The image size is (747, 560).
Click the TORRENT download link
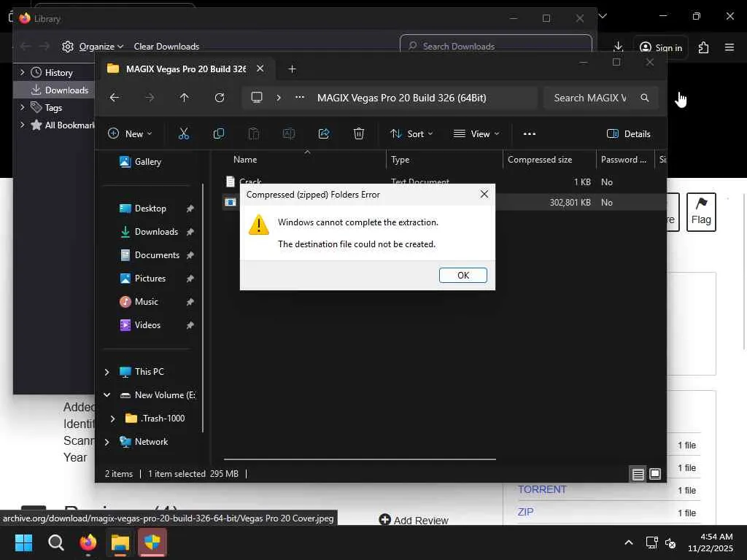coord(542,489)
